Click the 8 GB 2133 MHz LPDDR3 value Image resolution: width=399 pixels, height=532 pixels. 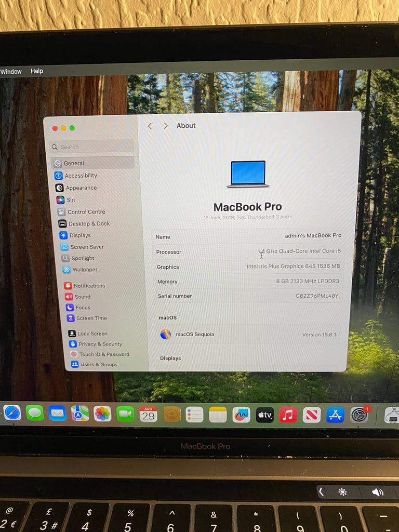308,281
